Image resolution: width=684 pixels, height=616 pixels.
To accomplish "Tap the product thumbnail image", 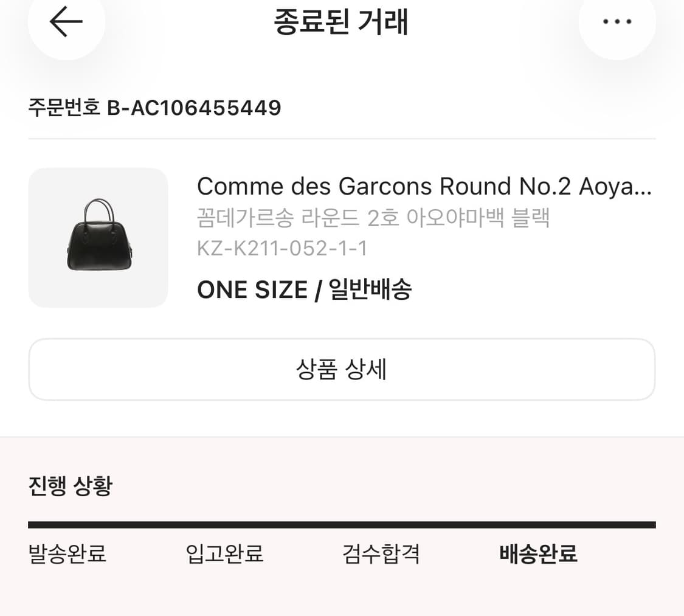I will [x=98, y=237].
